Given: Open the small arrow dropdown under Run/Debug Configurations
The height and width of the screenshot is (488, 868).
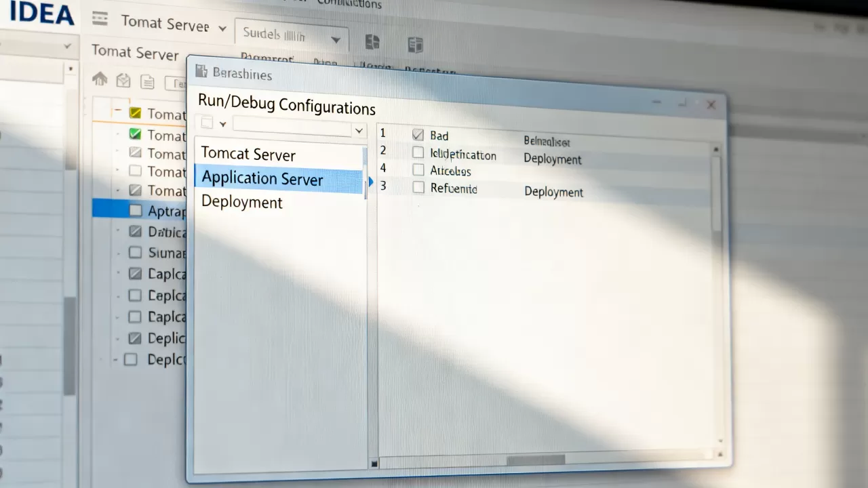Looking at the screenshot, I should click(222, 124).
